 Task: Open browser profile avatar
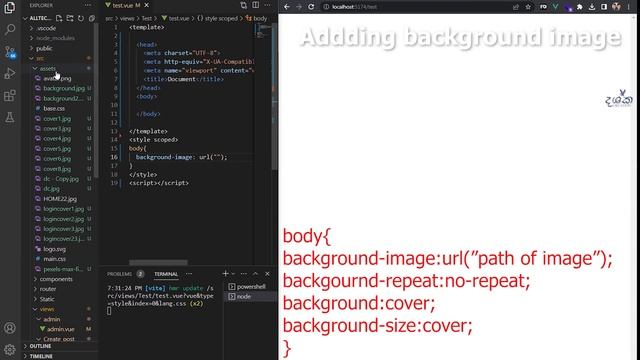(x=616, y=7)
